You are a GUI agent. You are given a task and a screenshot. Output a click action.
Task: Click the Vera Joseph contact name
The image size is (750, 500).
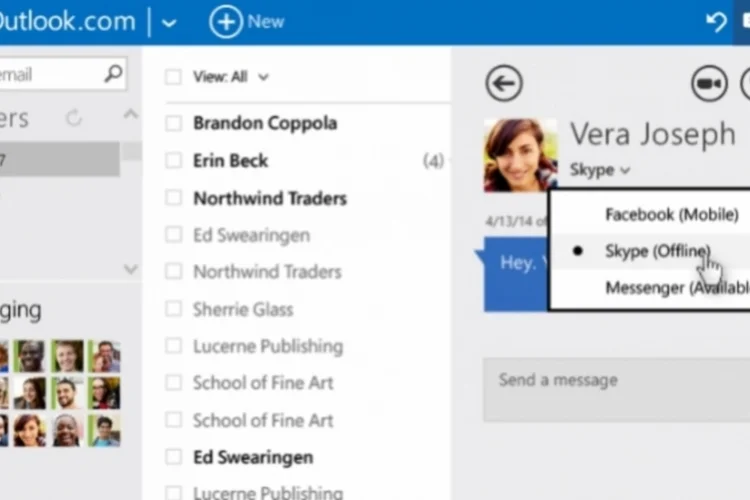point(653,133)
